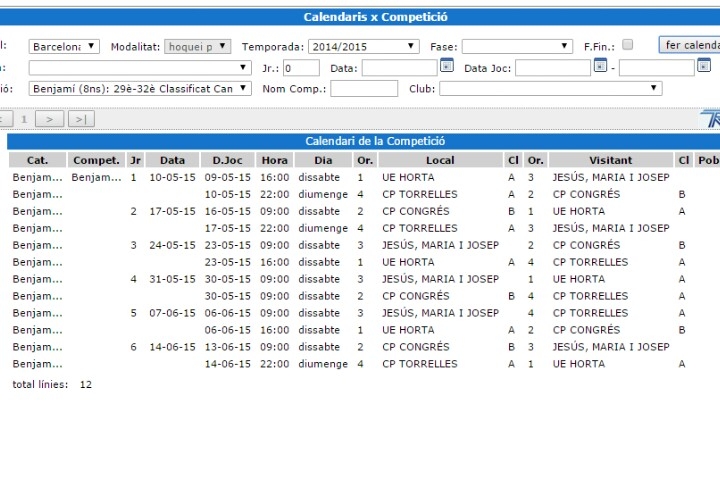Screen dimensions: 720x483
Task: Expand the Benjamí (8ns) competition dropdown
Action: coord(140,89)
